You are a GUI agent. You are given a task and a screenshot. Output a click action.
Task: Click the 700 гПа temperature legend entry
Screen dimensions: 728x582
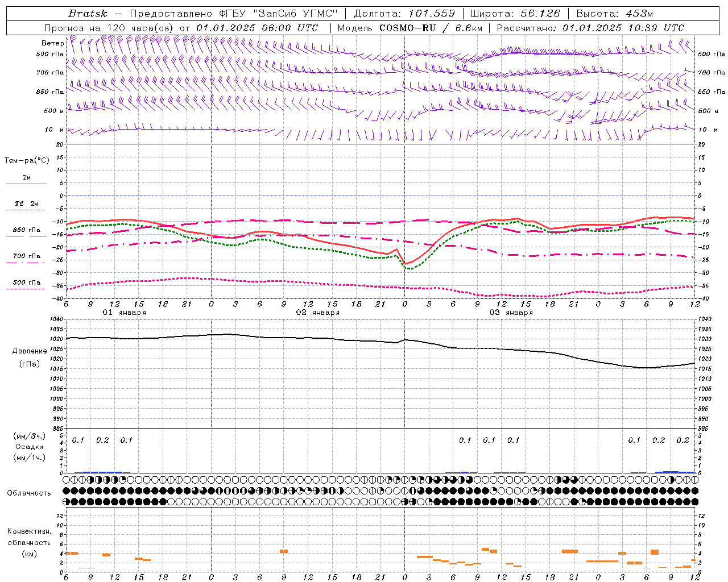[x=26, y=256]
